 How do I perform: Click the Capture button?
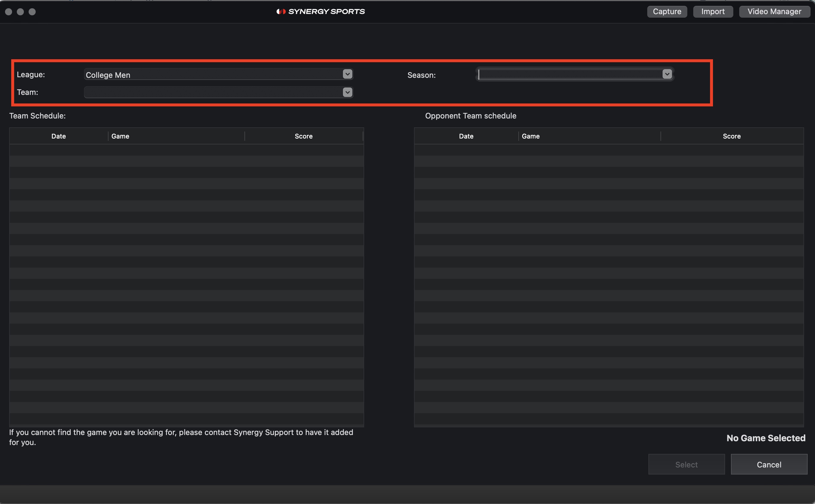click(667, 12)
